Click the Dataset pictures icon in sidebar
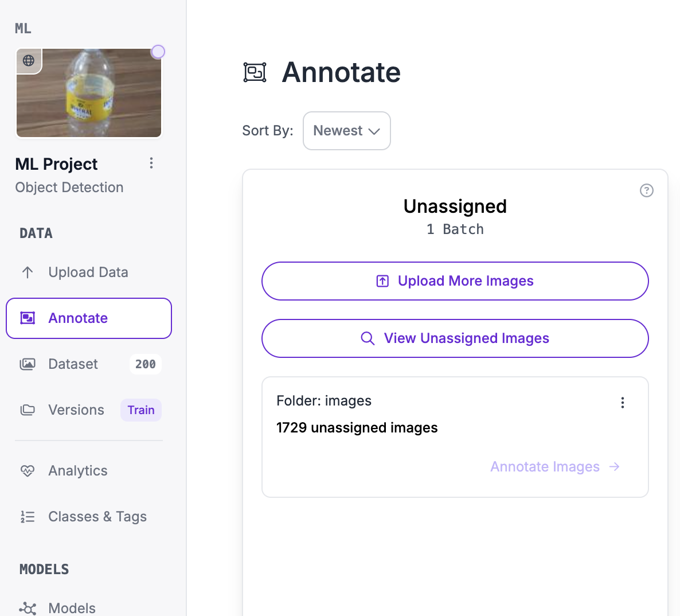Screen dimensions: 680x616 28,364
